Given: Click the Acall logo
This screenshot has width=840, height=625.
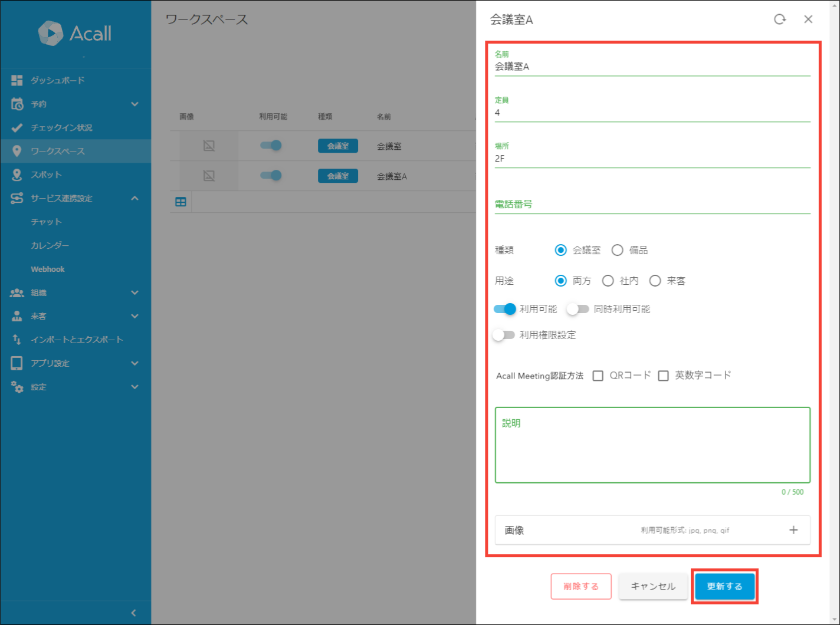Looking at the screenshot, I should tap(75, 33).
